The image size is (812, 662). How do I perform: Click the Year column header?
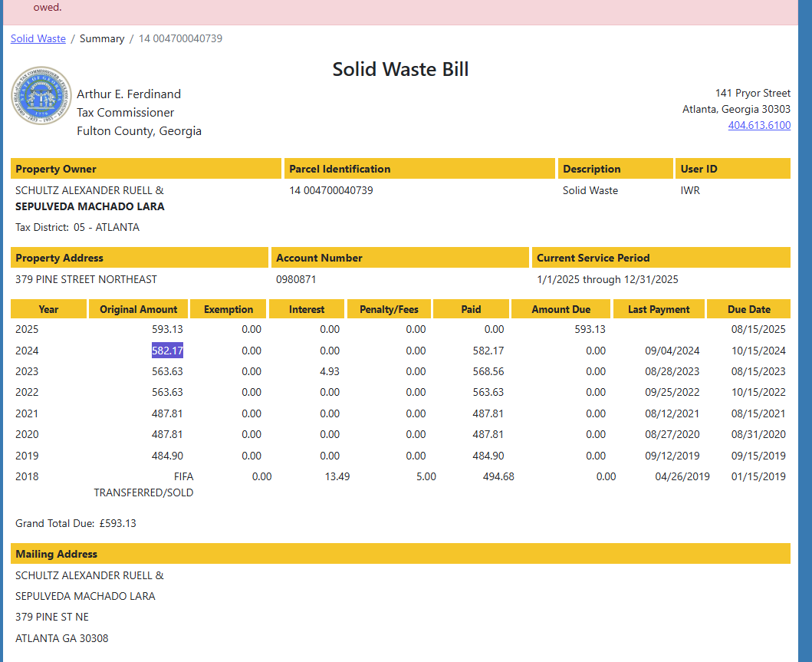pyautogui.click(x=48, y=309)
